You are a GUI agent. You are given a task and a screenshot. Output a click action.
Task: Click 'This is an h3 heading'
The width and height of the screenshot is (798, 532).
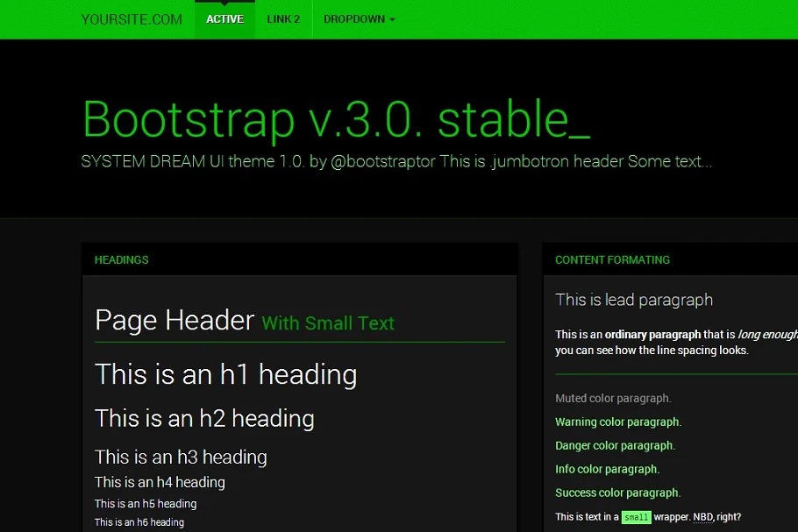pos(181,457)
